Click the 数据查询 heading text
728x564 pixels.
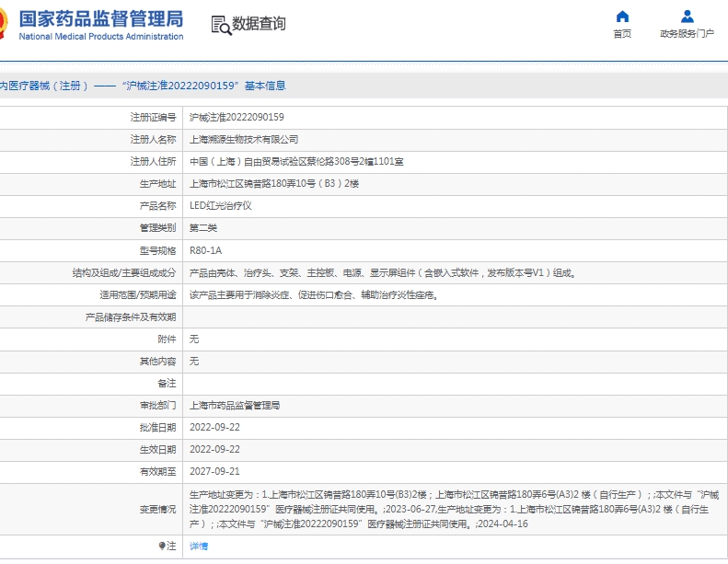click(x=259, y=24)
